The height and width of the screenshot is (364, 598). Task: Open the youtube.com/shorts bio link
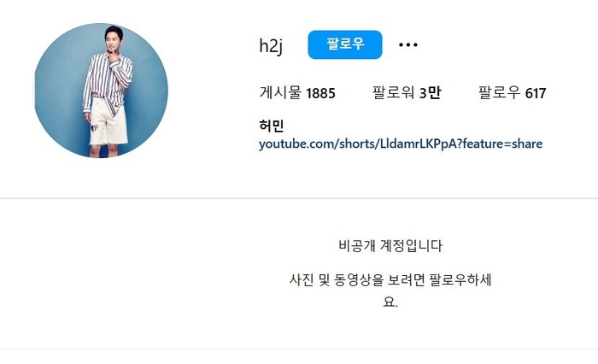click(x=401, y=144)
